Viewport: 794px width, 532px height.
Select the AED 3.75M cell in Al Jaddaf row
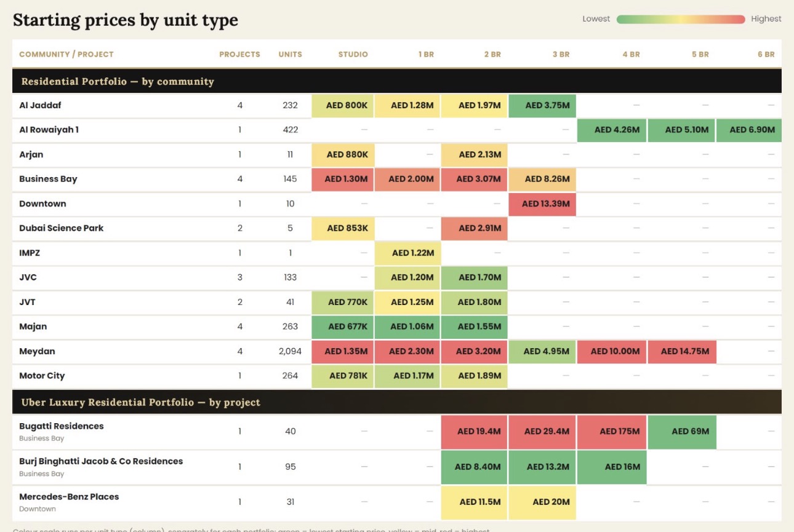tap(542, 105)
